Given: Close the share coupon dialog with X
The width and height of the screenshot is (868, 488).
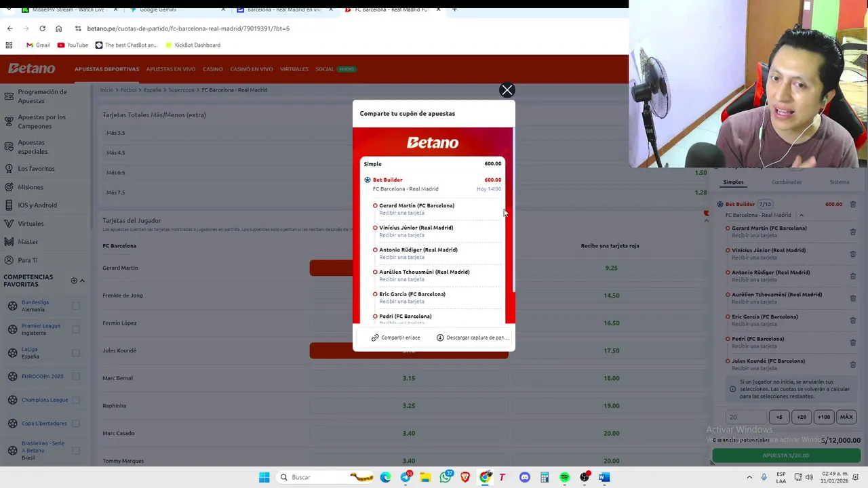Looking at the screenshot, I should (507, 90).
